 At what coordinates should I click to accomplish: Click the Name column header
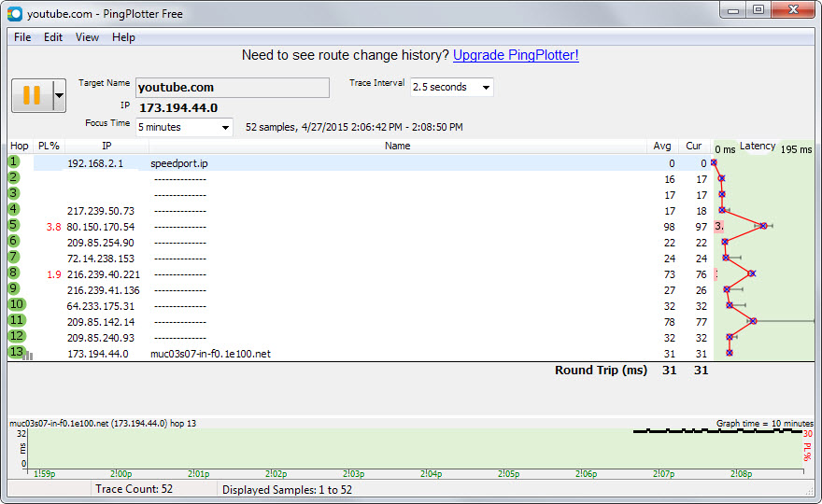click(397, 147)
